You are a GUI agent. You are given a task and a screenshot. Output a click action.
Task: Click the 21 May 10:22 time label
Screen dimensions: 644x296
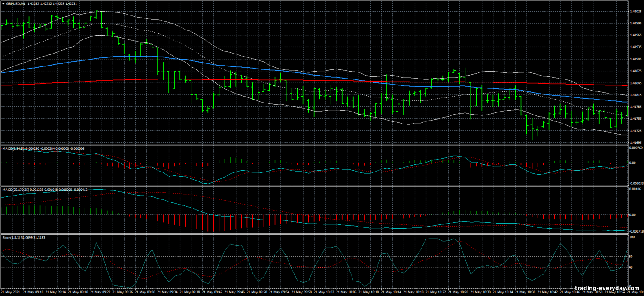(x=435, y=292)
